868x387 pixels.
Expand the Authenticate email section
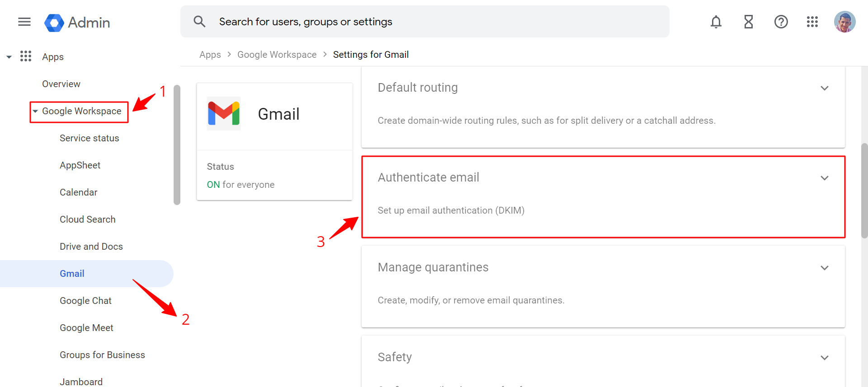coord(824,178)
